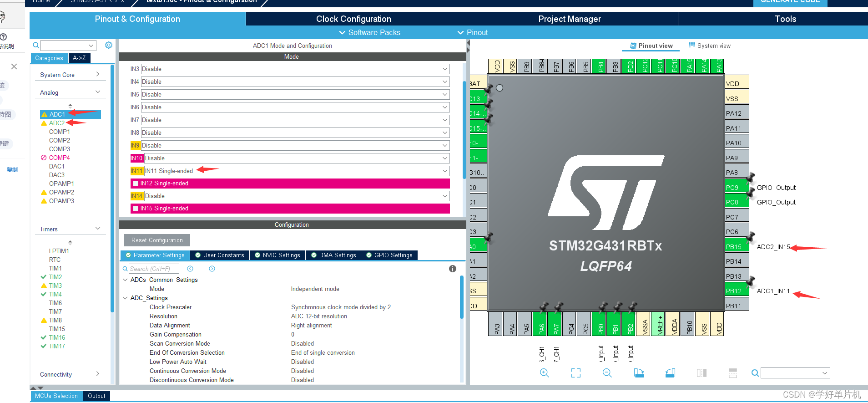Toggle the IN12 Single-ended checkbox
The height and width of the screenshot is (403, 868).
(x=136, y=184)
